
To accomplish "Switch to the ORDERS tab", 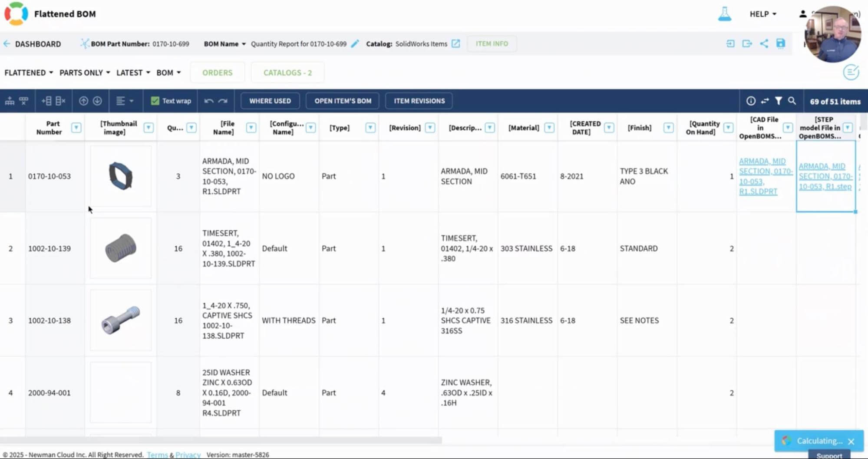I will click(218, 73).
